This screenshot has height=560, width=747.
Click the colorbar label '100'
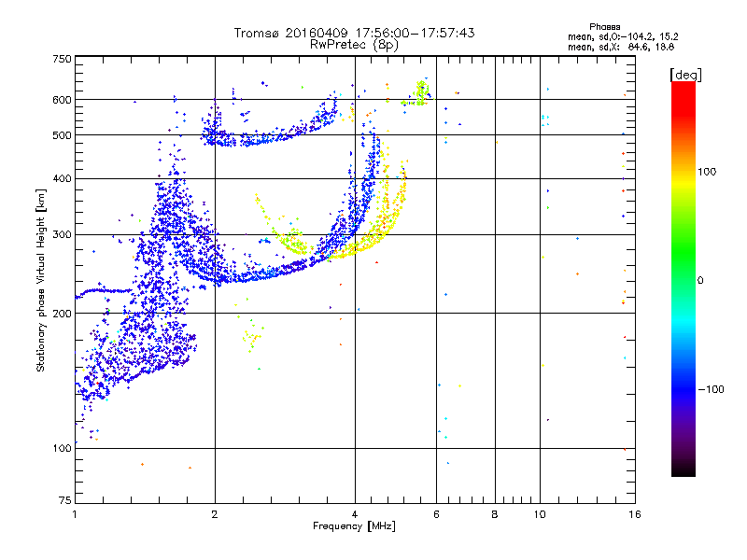(x=707, y=172)
